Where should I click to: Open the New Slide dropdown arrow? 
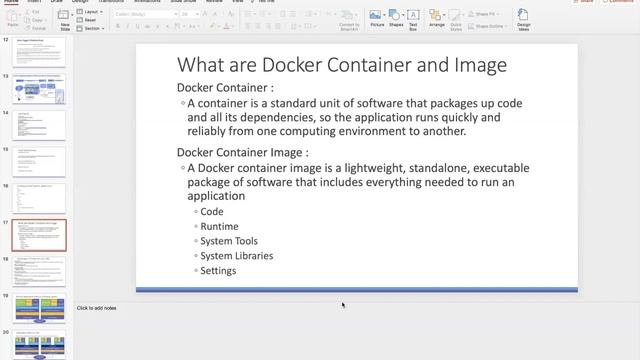tap(72, 15)
